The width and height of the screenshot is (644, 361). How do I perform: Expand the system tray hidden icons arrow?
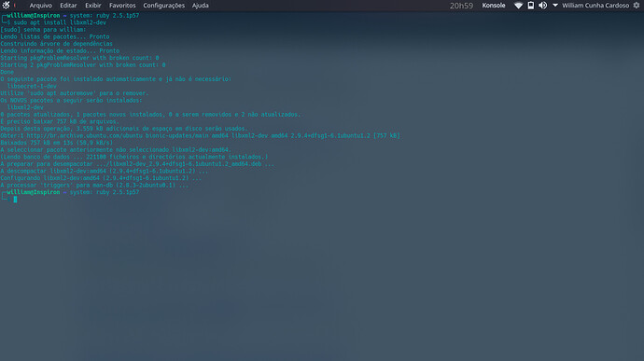click(555, 6)
